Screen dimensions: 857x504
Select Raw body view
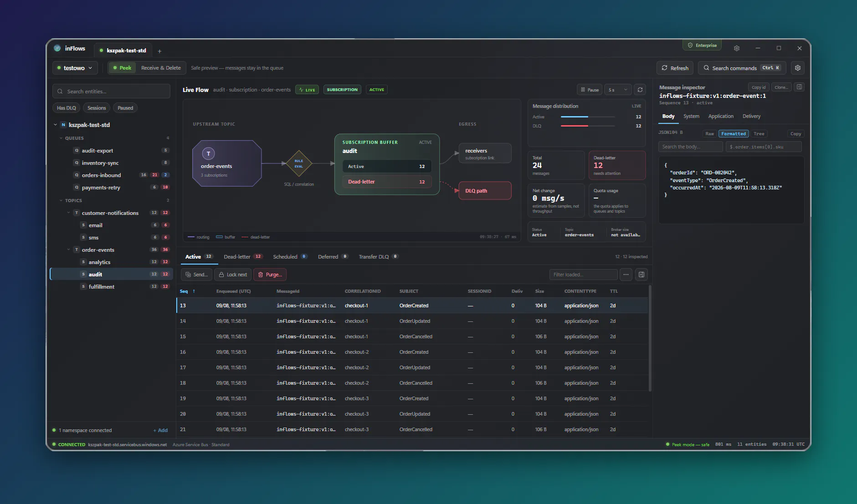tap(709, 134)
